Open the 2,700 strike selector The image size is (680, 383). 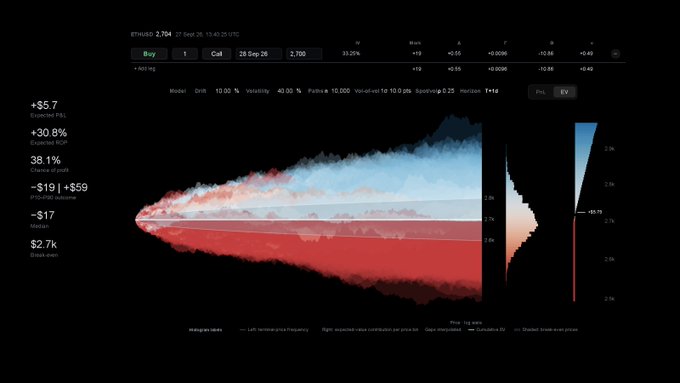(x=304, y=54)
